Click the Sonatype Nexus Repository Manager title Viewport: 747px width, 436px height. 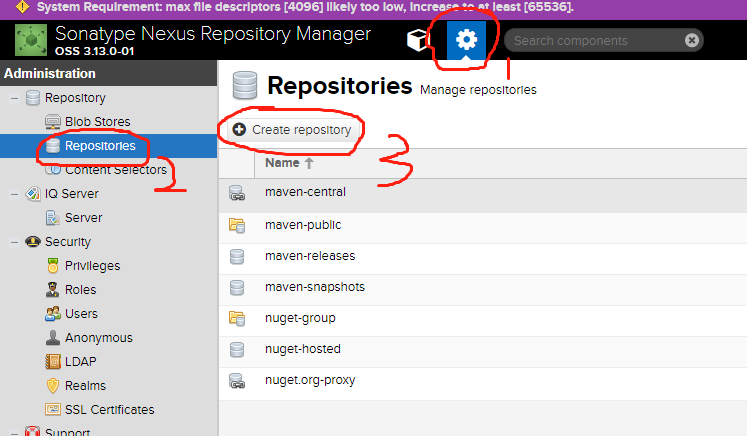coord(212,34)
